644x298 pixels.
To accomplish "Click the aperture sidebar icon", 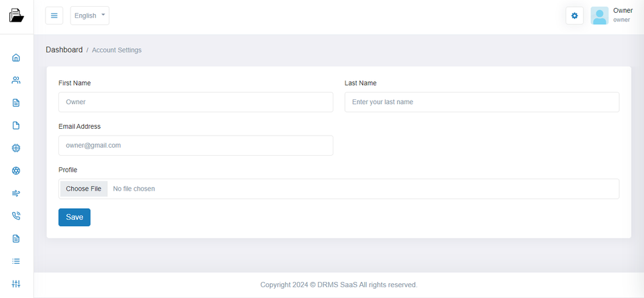I will coord(16,170).
